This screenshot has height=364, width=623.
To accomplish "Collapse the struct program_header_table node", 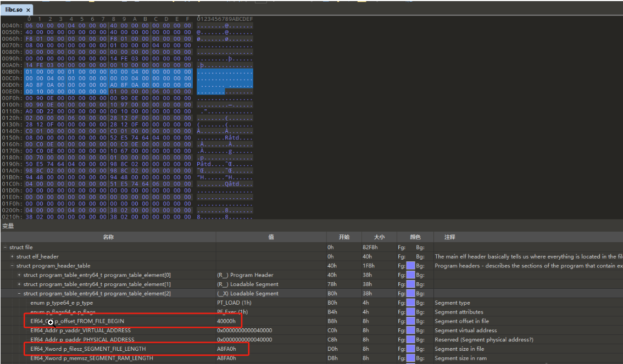I will click(x=12, y=266).
